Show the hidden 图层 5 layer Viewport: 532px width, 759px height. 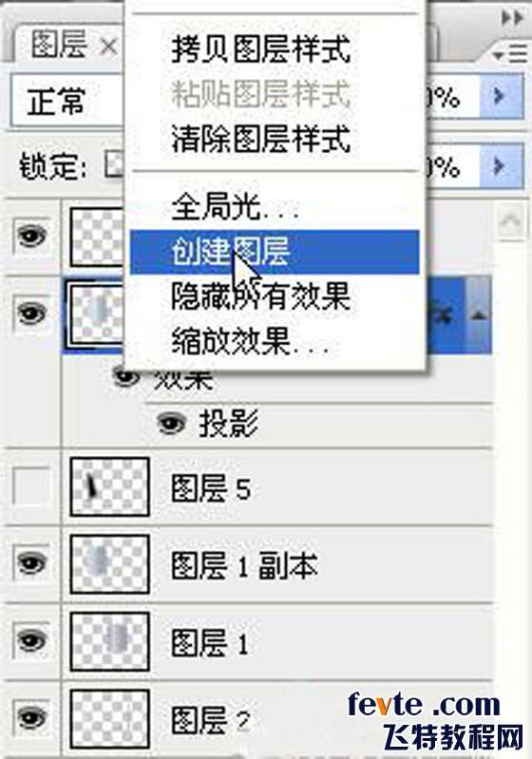(31, 486)
